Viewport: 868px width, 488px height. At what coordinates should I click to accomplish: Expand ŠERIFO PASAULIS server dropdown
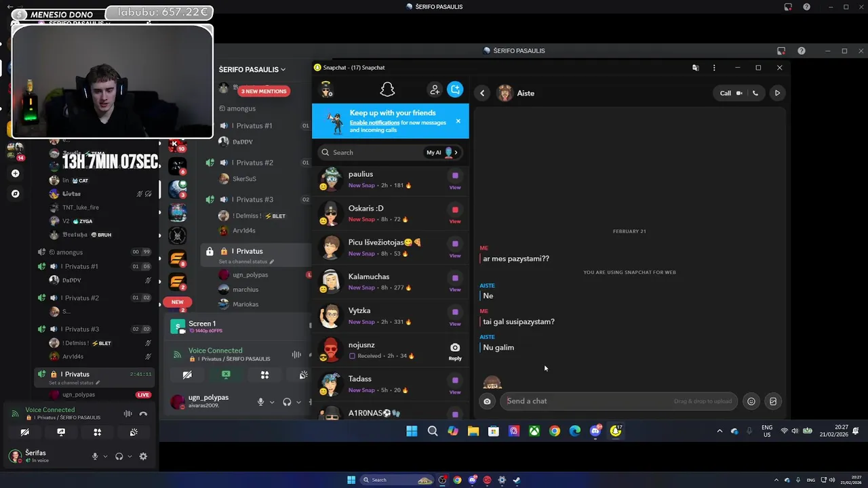pos(252,69)
